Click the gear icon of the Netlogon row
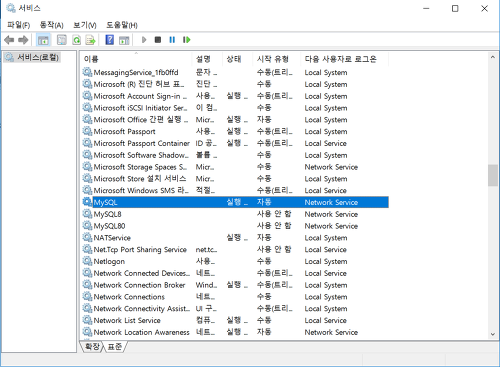 click(87, 261)
